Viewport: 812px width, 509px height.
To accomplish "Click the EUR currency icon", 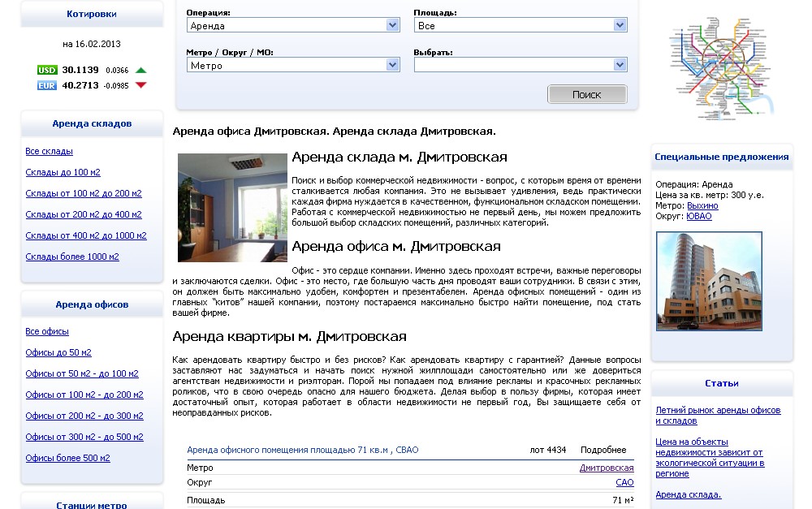I will [46, 85].
